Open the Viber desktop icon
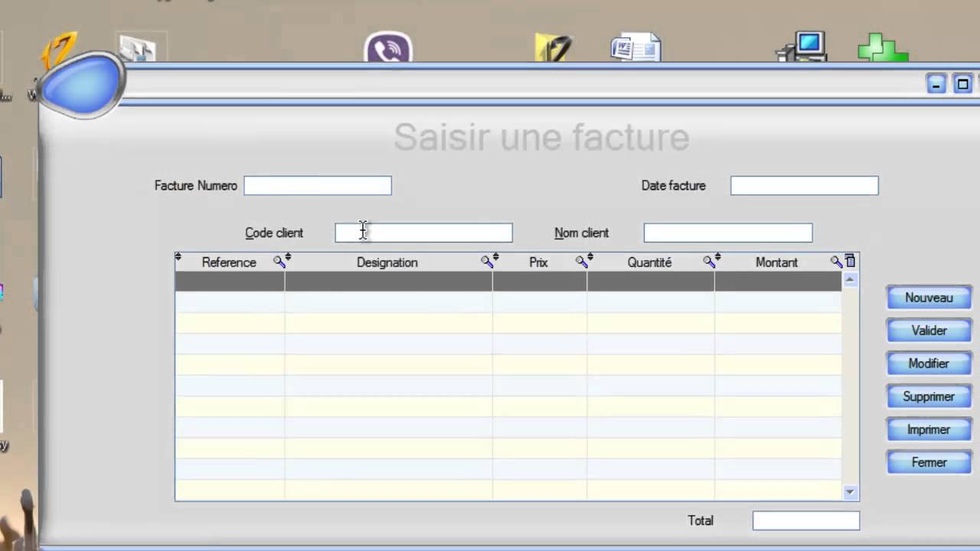980x551 pixels. click(388, 47)
